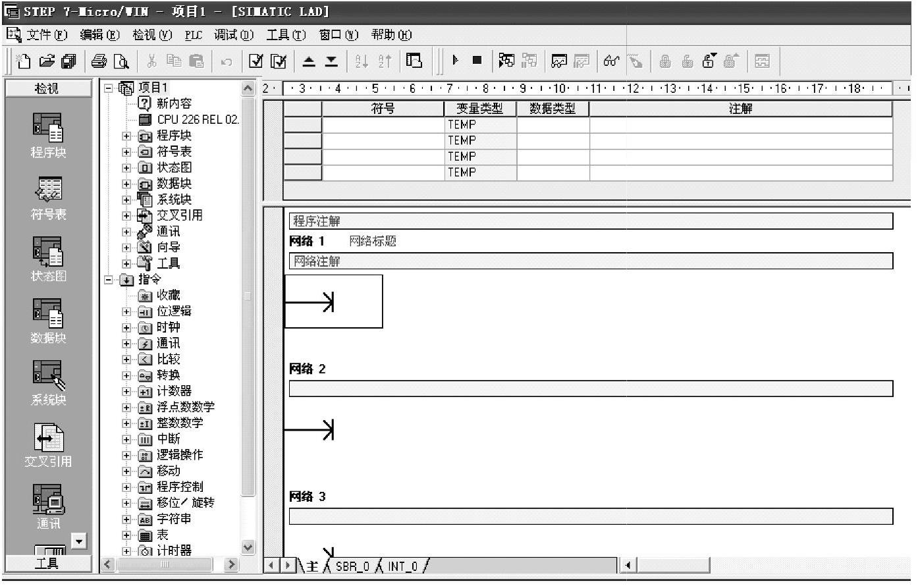Screen dimensions: 918x588
Task: Click the 变量类型 column header
Action: click(x=481, y=109)
